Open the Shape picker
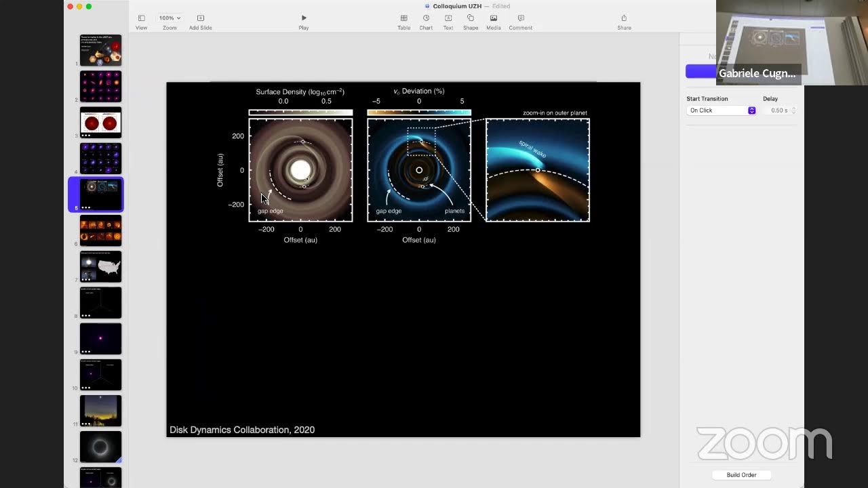 471,22
